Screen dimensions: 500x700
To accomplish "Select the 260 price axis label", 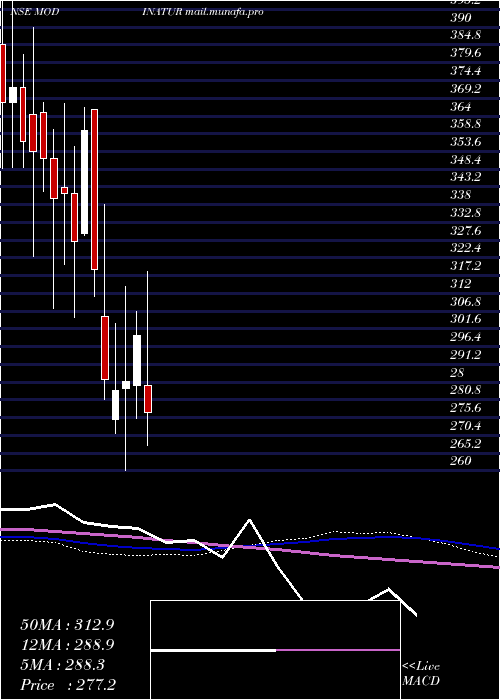I will 461,461.
